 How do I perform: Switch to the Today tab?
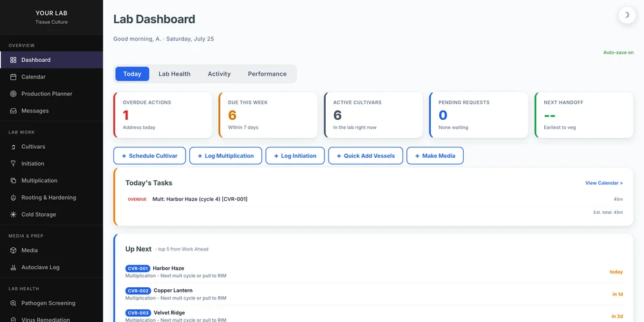coord(132,74)
